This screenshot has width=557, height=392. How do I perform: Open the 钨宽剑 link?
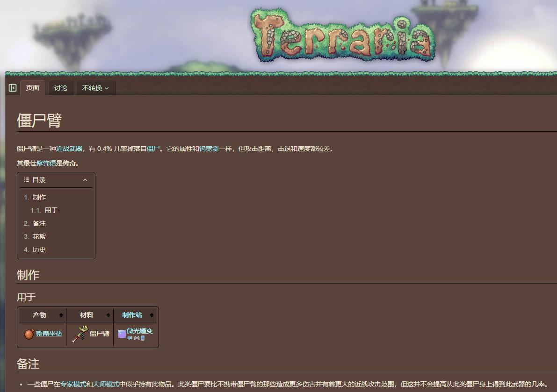point(209,149)
